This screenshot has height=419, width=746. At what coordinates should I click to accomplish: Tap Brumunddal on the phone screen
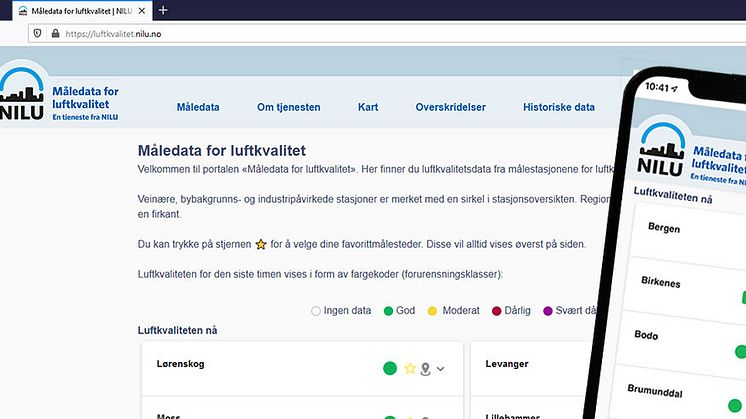(655, 390)
